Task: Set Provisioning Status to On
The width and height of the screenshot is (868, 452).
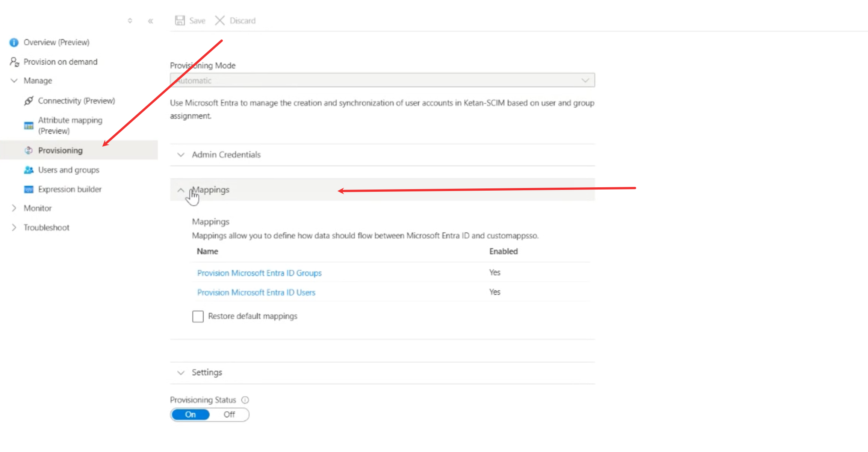Action: click(x=190, y=414)
